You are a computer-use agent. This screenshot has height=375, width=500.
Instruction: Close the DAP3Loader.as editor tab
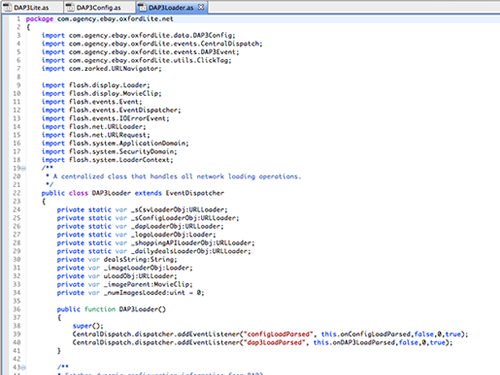click(x=201, y=7)
